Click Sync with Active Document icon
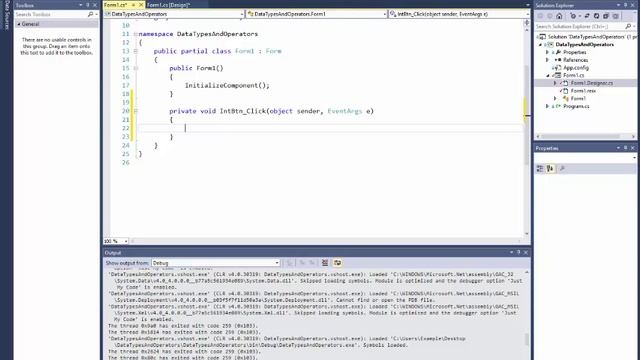640x360 pixels. tap(587, 16)
